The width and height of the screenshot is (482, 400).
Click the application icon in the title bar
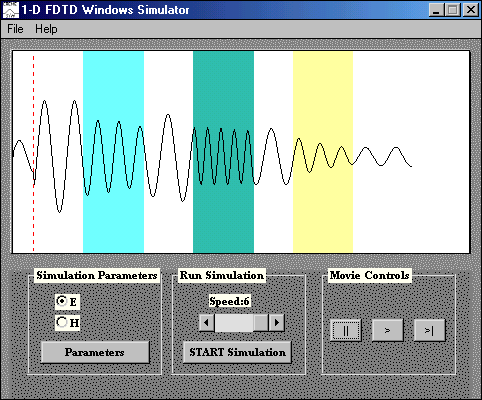pyautogui.click(x=11, y=10)
